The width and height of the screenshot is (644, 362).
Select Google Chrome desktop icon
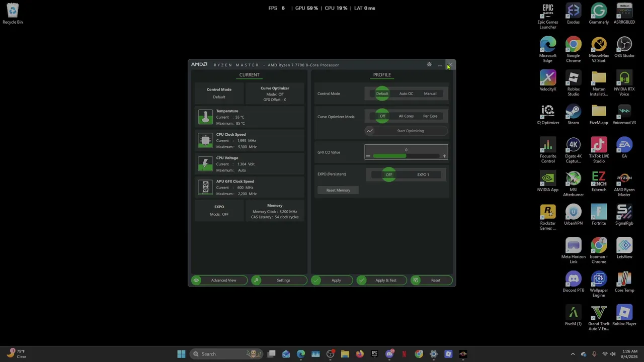[x=573, y=50]
